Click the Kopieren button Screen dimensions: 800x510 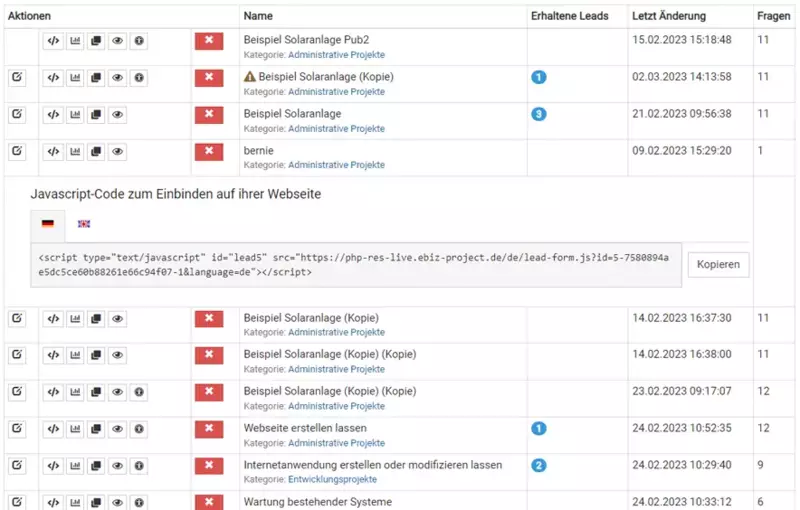(718, 265)
